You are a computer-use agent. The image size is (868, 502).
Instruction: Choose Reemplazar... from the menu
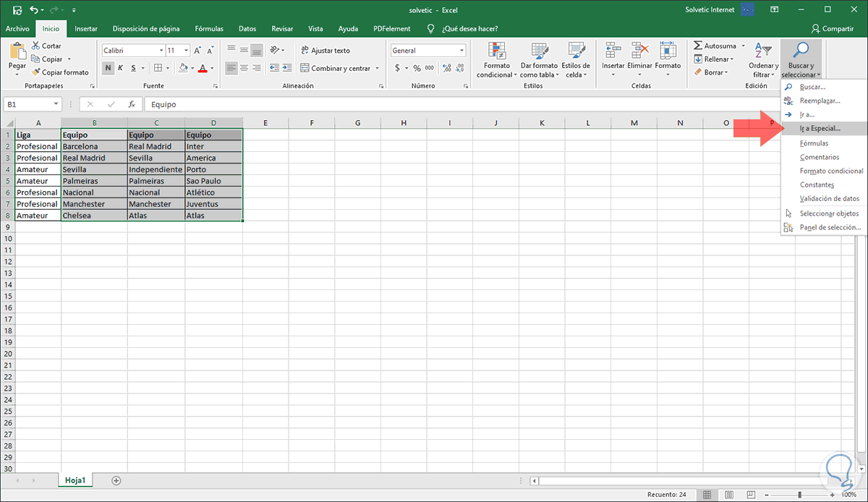tap(823, 101)
